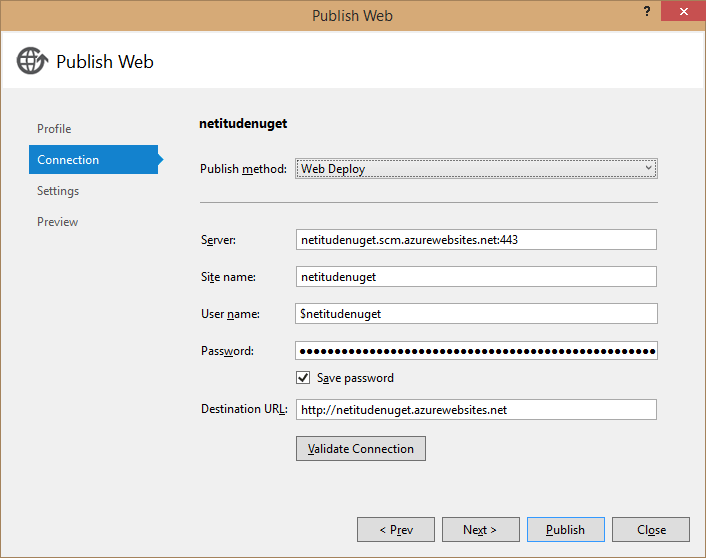
Task: Click the Destination URL field
Action: 476,409
